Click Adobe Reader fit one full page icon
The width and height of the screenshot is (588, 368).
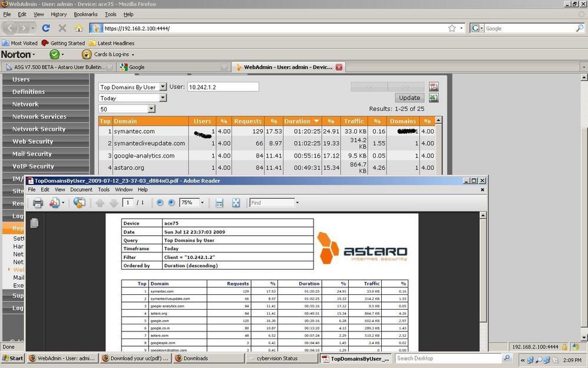pyautogui.click(x=236, y=203)
